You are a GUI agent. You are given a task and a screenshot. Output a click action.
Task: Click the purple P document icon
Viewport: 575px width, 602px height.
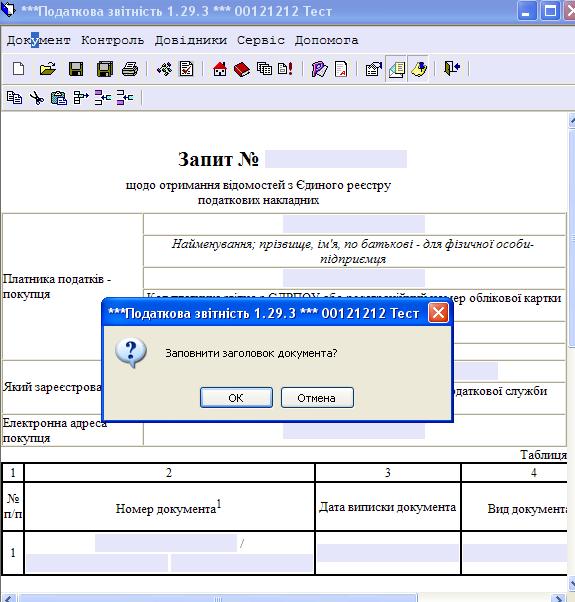tap(319, 69)
